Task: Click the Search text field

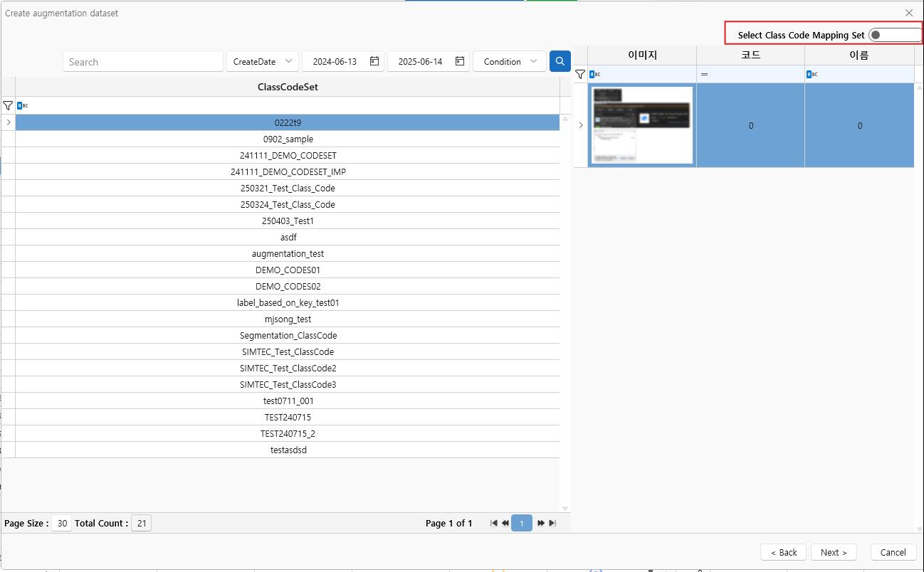Action: click(142, 62)
